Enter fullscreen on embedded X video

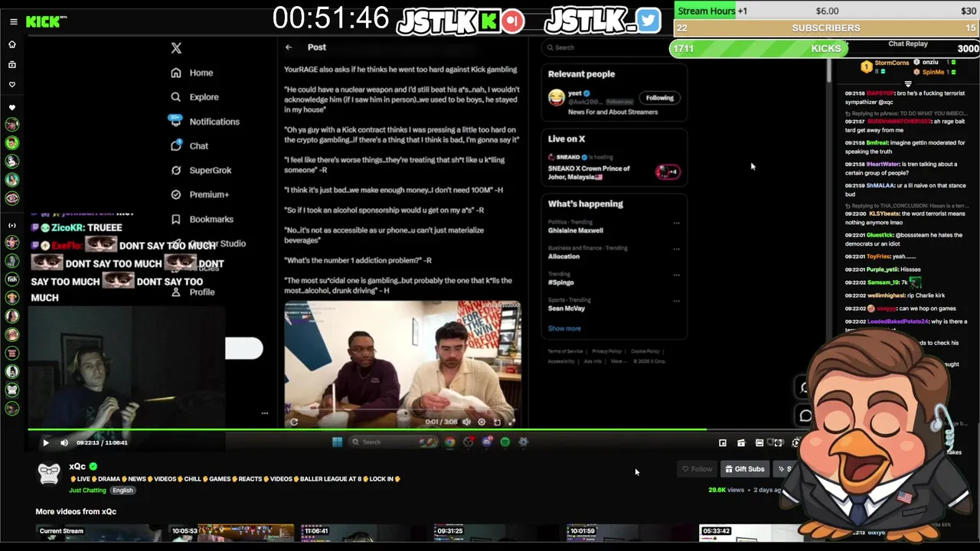pos(512,422)
